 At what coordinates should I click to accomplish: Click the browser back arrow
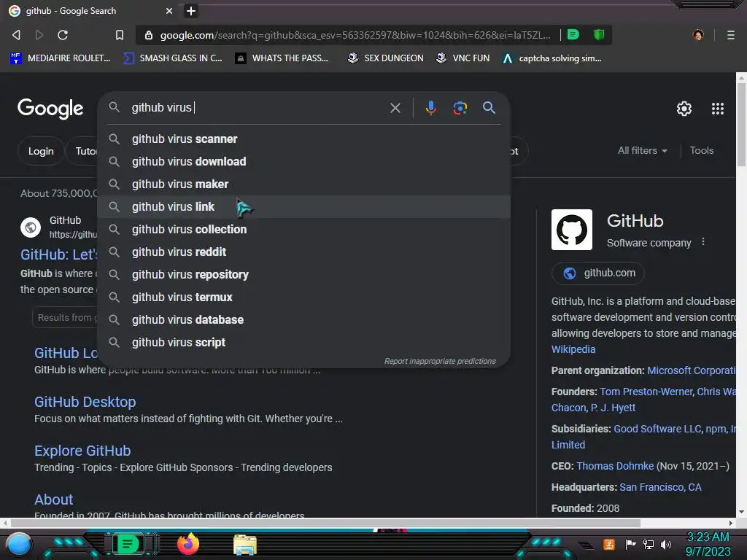pyautogui.click(x=16, y=35)
